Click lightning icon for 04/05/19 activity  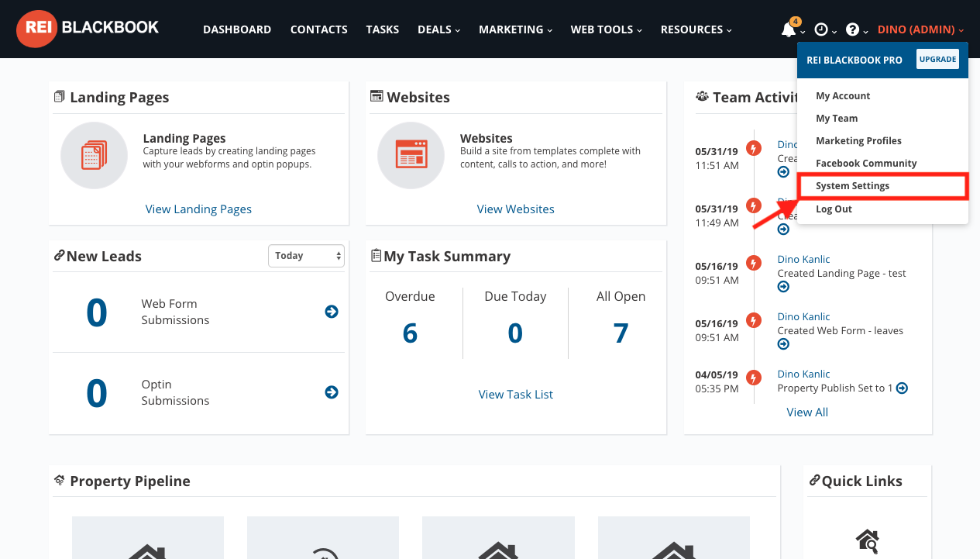tap(753, 378)
